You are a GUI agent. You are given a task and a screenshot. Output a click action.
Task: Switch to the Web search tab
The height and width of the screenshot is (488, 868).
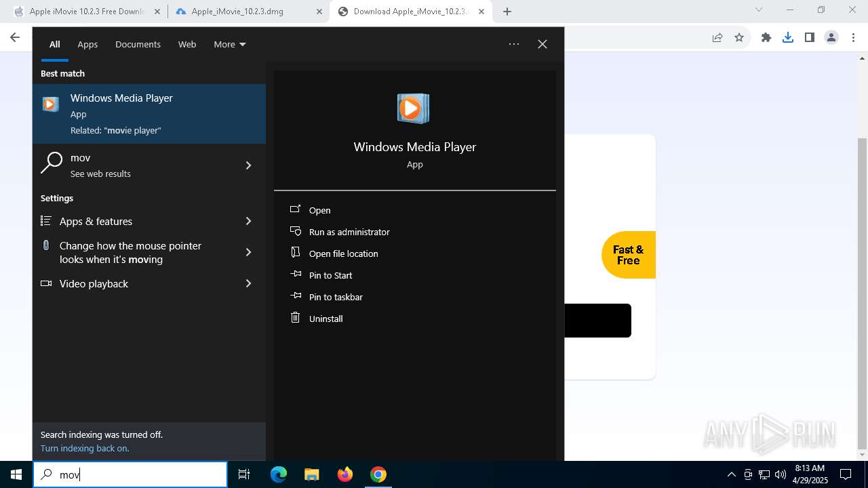pyautogui.click(x=187, y=44)
